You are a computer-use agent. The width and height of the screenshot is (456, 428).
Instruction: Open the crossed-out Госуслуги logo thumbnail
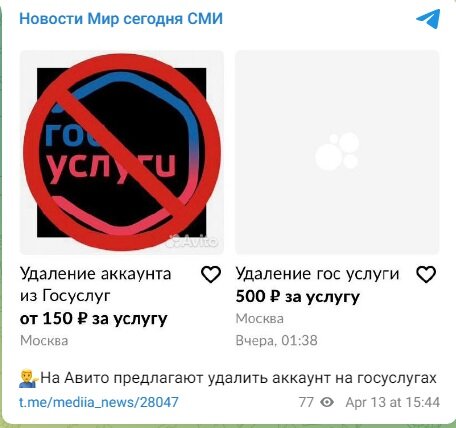click(122, 152)
